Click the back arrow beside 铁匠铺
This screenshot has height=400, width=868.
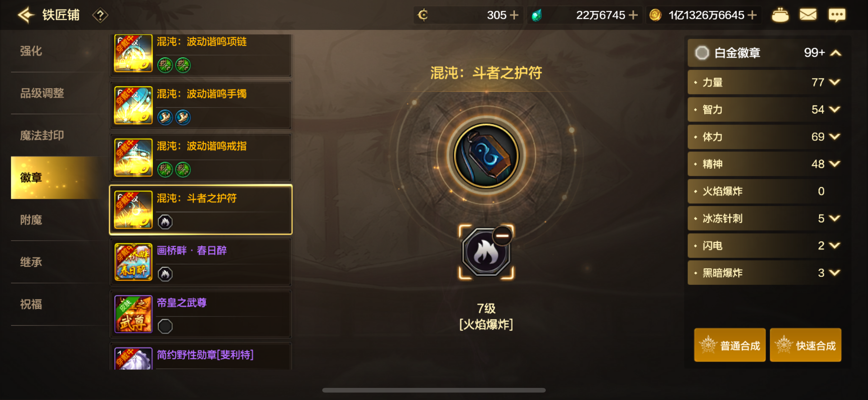(x=25, y=15)
